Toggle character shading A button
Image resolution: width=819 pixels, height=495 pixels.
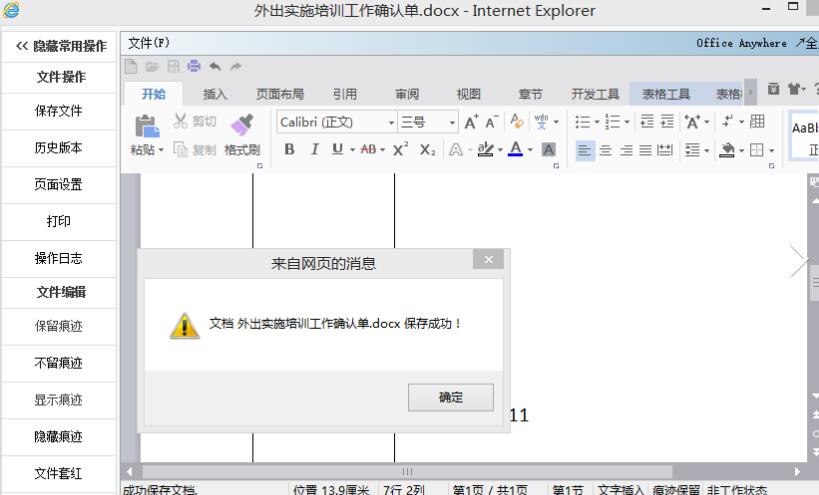tap(548, 150)
